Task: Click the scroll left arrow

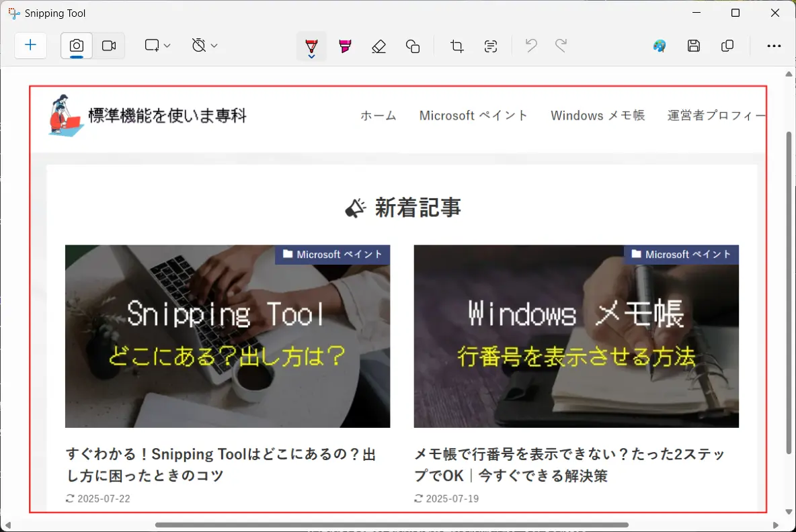Action: [x=8, y=525]
